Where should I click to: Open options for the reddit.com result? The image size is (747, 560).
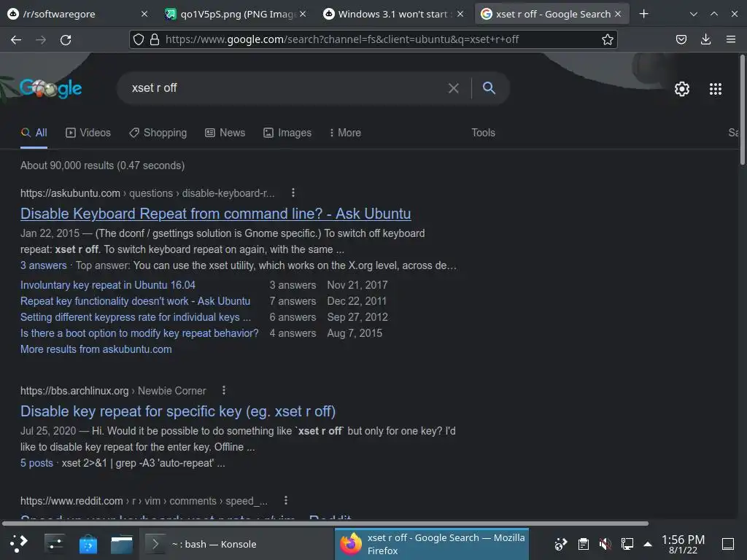tap(286, 500)
